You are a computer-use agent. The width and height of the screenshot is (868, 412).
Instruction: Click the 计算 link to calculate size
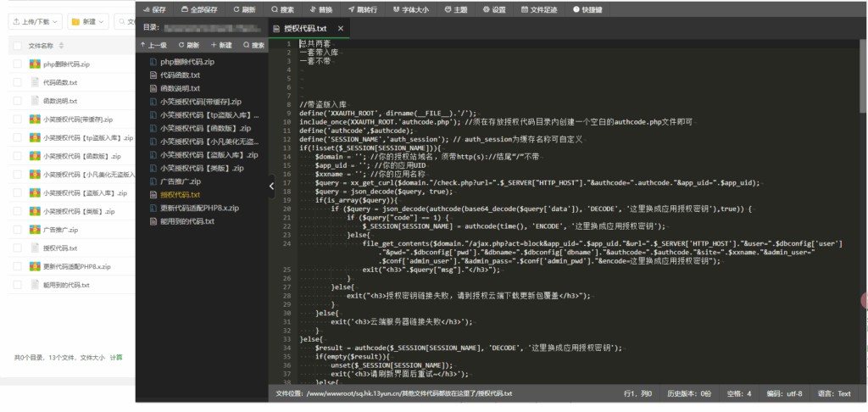click(x=116, y=357)
